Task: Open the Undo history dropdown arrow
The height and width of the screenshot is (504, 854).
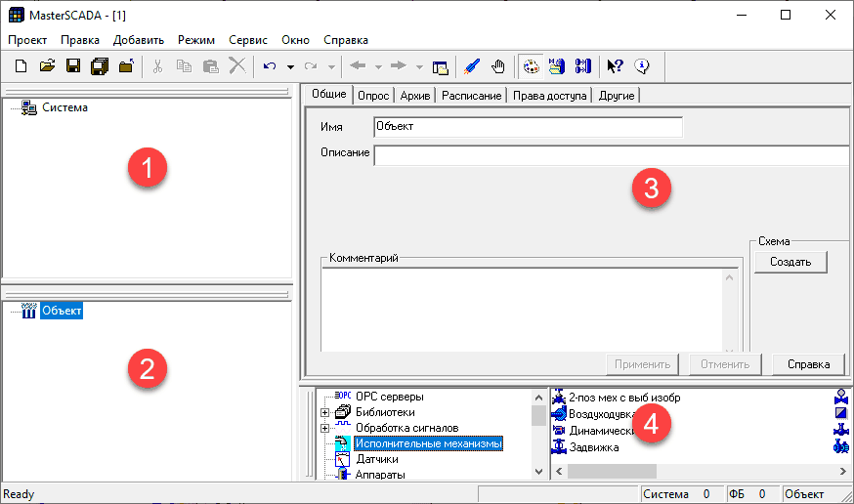Action: (x=290, y=67)
